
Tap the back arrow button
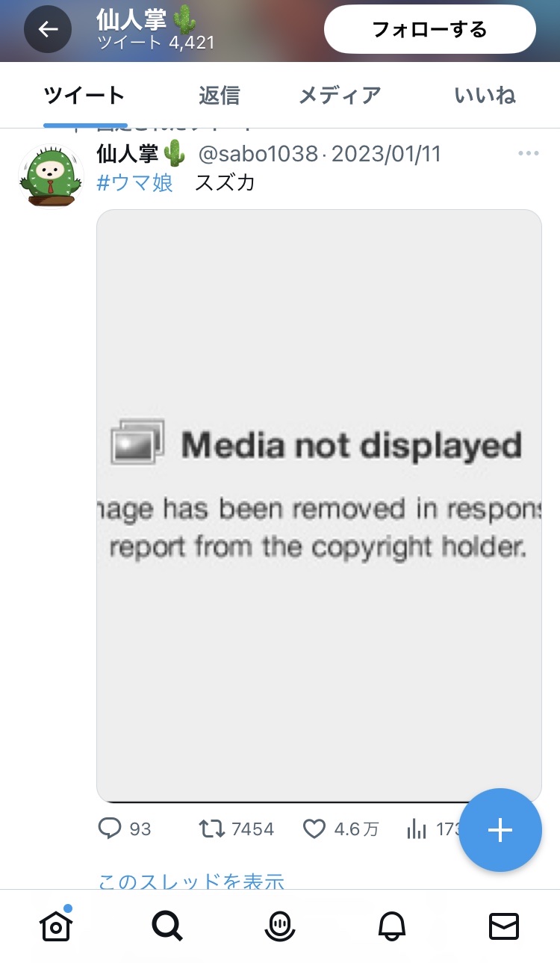pos(48,29)
